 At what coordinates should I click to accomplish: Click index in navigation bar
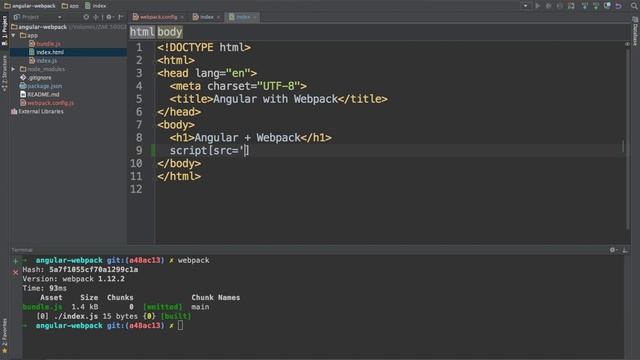point(96,6)
